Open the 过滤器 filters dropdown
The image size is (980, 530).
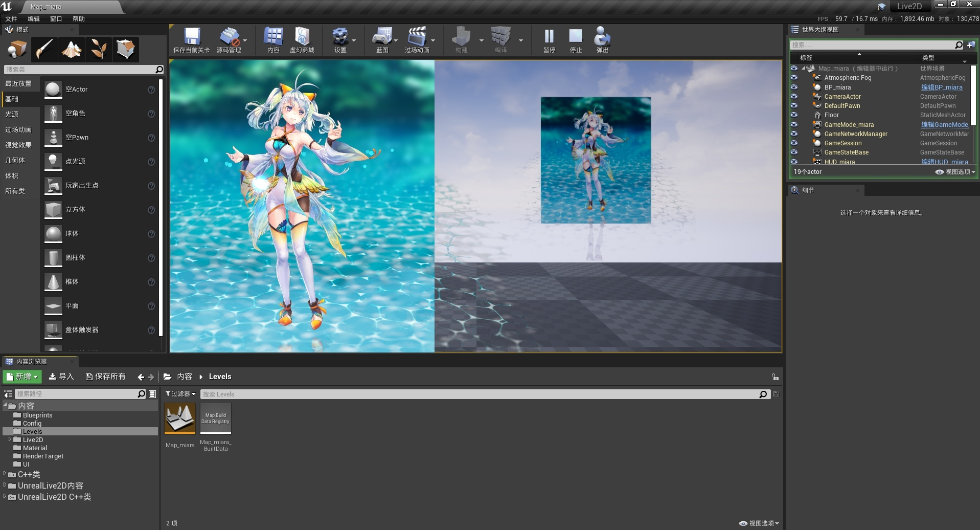[x=181, y=394]
